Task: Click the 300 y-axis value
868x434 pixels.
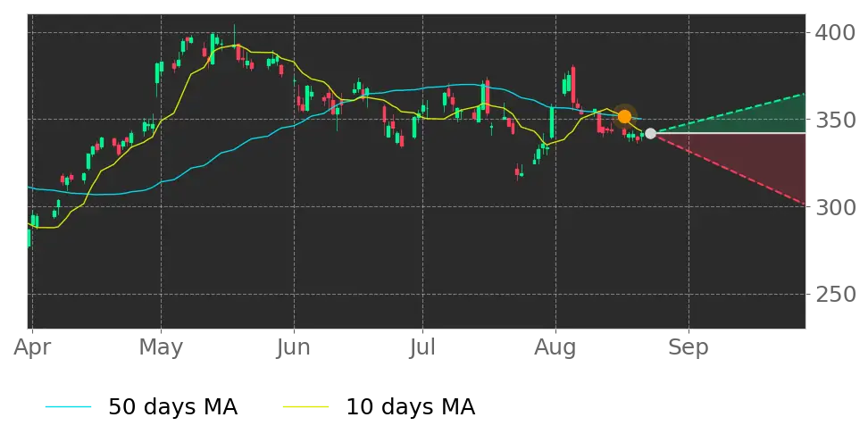Action: (835, 207)
